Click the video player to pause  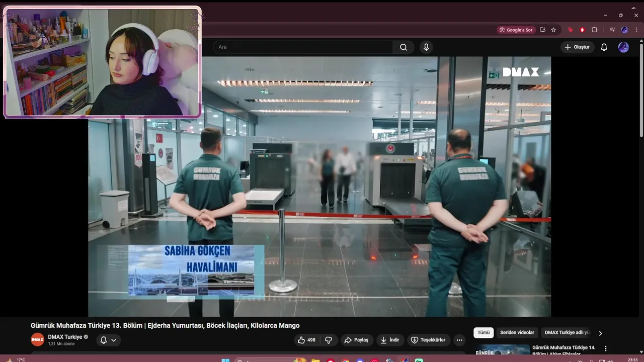[x=319, y=186]
